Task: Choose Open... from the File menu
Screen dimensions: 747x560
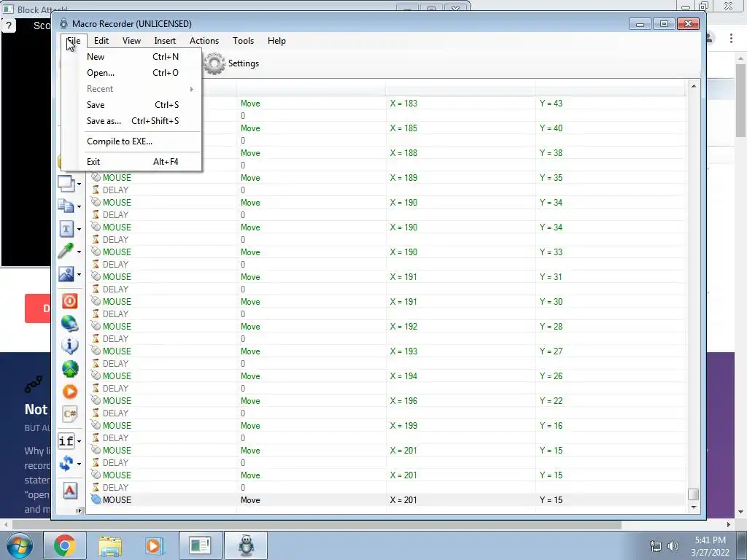Action: coord(133,73)
